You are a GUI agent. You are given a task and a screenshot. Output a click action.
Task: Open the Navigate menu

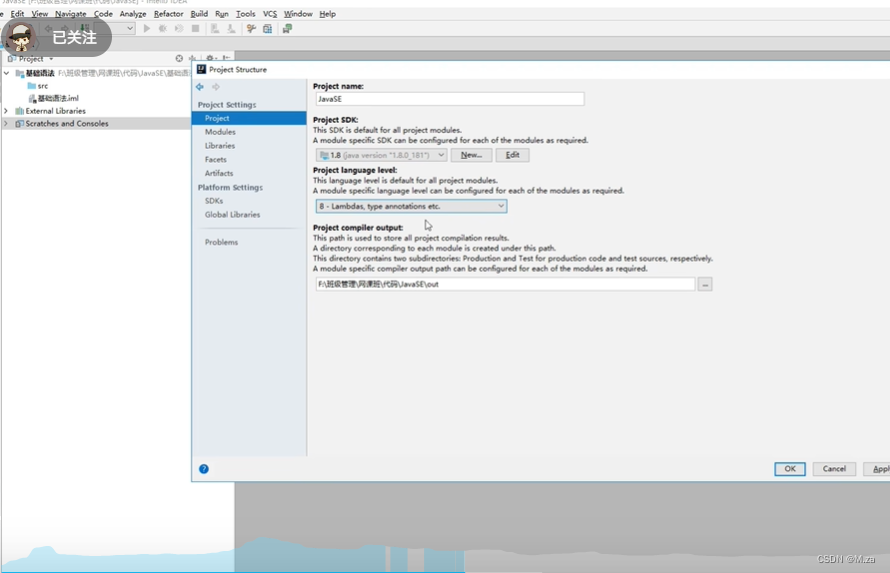click(x=70, y=14)
